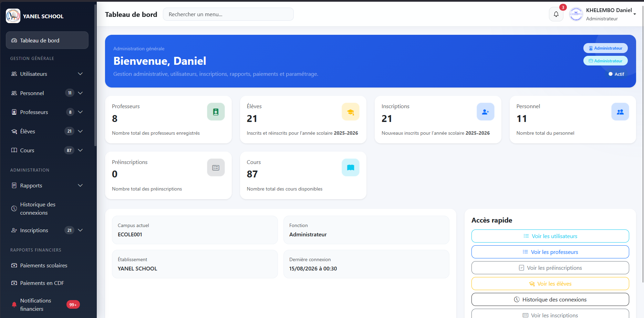Click the Professeurs card green badge icon
The height and width of the screenshot is (318, 644).
[x=216, y=112]
